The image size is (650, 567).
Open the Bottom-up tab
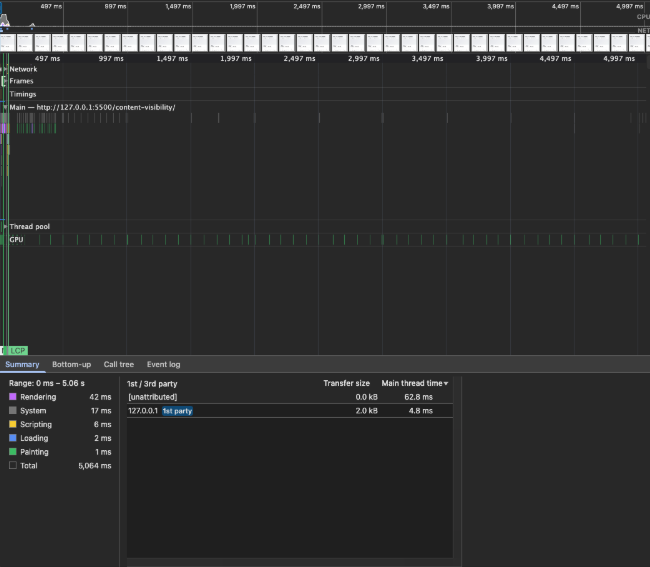click(71, 364)
